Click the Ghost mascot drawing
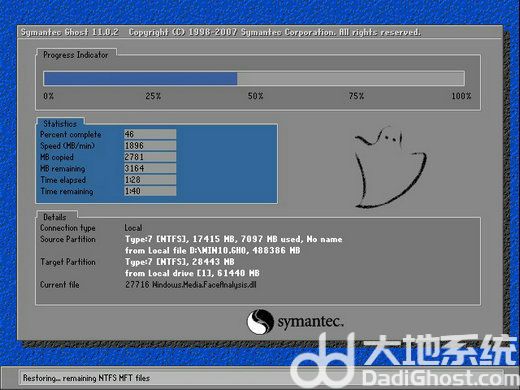 [x=391, y=167]
